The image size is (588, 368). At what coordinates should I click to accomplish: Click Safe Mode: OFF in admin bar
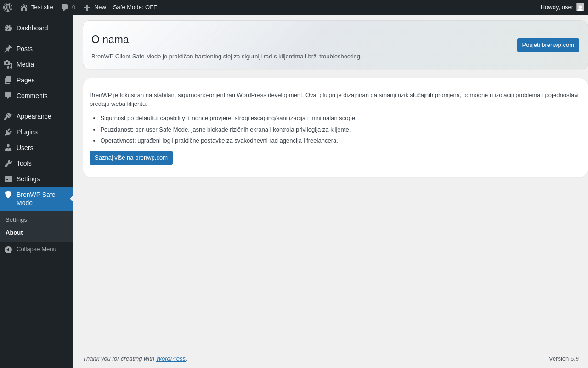coord(135,7)
